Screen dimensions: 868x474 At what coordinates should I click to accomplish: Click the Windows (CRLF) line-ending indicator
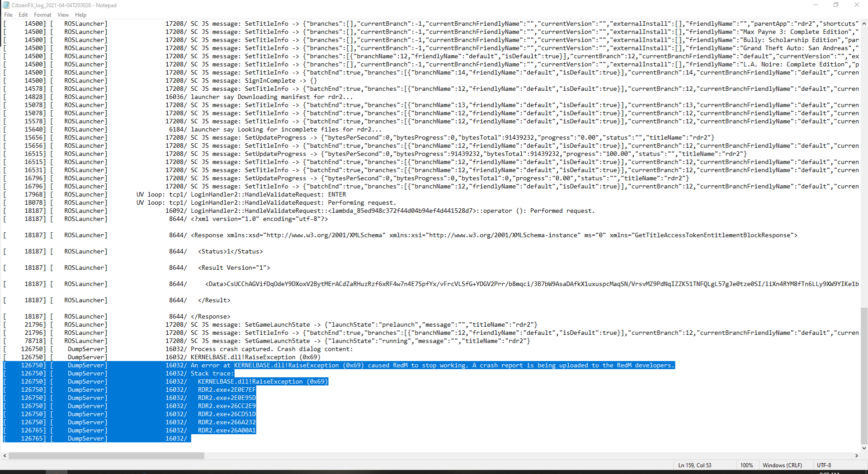click(x=782, y=465)
